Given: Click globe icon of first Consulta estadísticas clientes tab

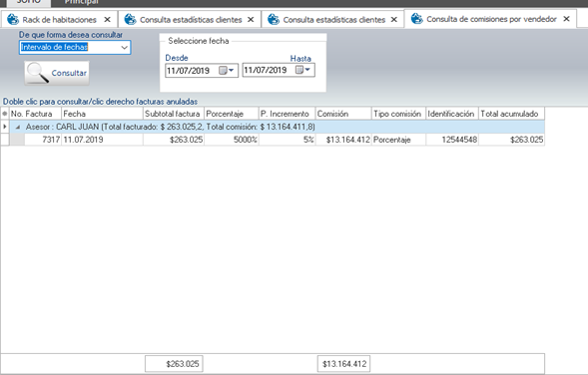Looking at the screenshot, I should point(130,19).
